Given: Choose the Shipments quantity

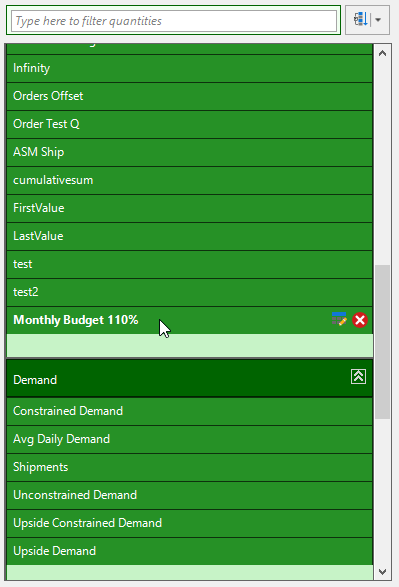Looking at the screenshot, I should coord(189,467).
